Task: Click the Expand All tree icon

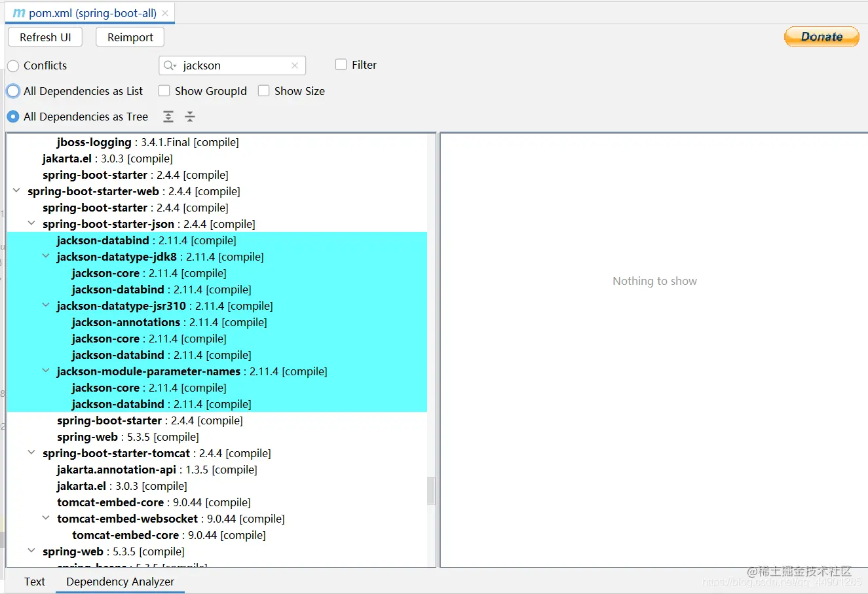Action: pyautogui.click(x=168, y=117)
